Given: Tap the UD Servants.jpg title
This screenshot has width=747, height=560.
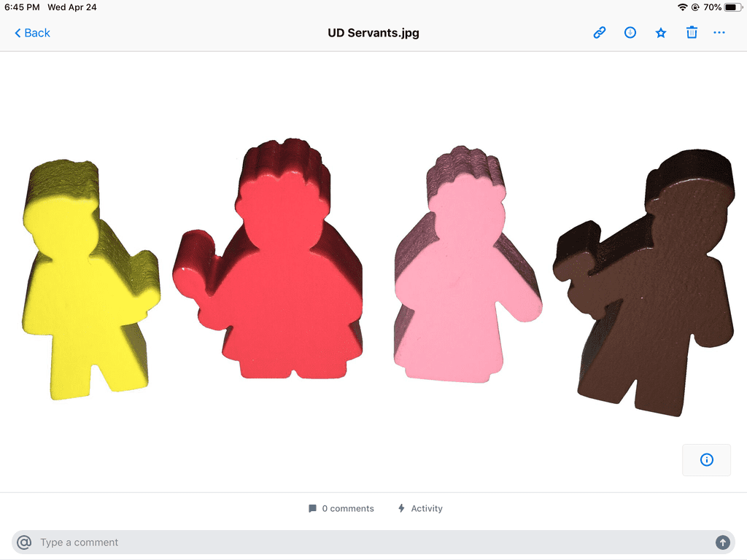Looking at the screenshot, I should [x=373, y=33].
